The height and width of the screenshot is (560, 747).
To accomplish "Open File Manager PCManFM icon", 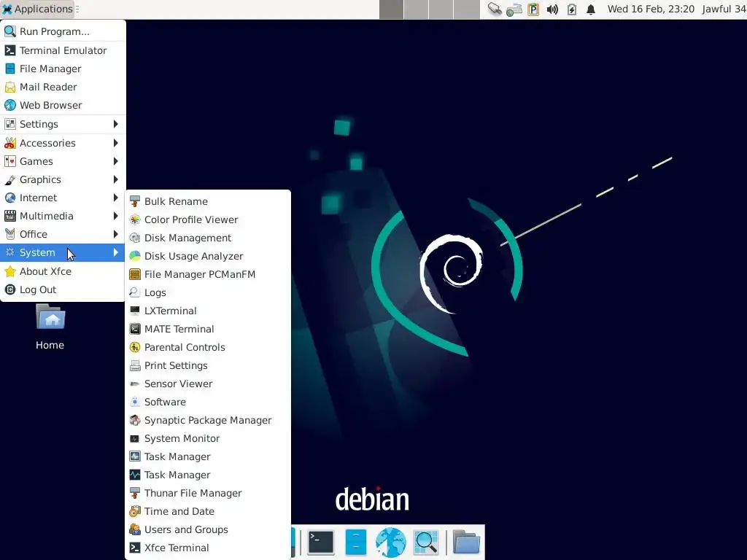I will pyautogui.click(x=135, y=274).
